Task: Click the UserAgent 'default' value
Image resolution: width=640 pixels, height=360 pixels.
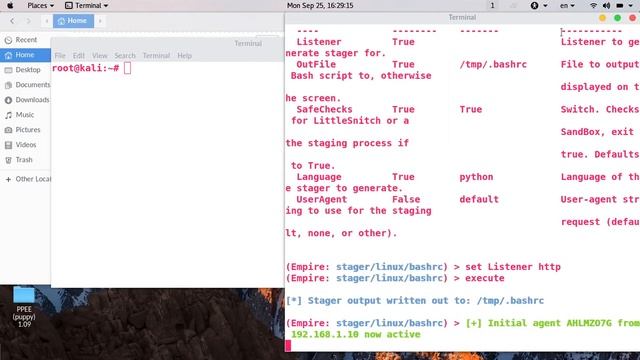Action: (x=479, y=200)
